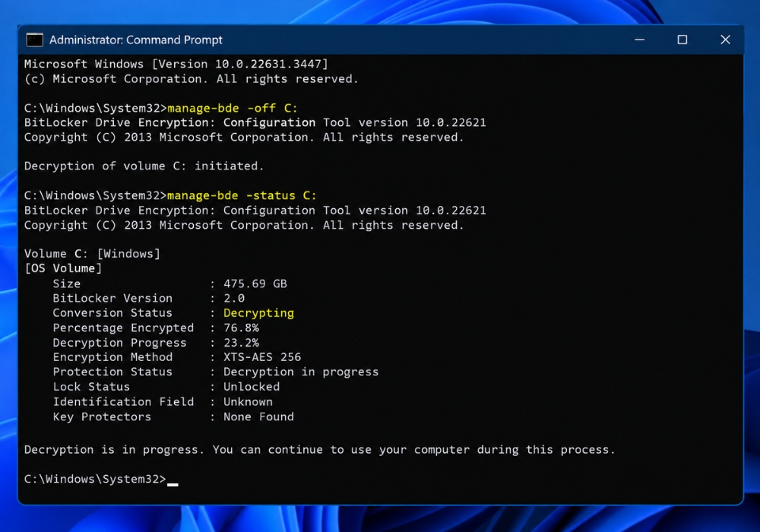The height and width of the screenshot is (532, 760).
Task: Click Percentage Encrypted value '76.8%'
Action: [x=241, y=328]
